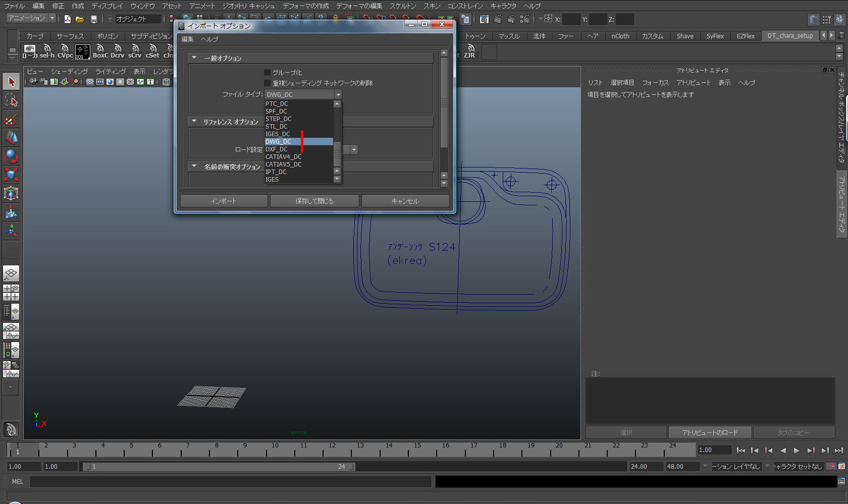Select the Lasso selection tool
Viewport: 848px width, 504px height.
pyautogui.click(x=11, y=100)
